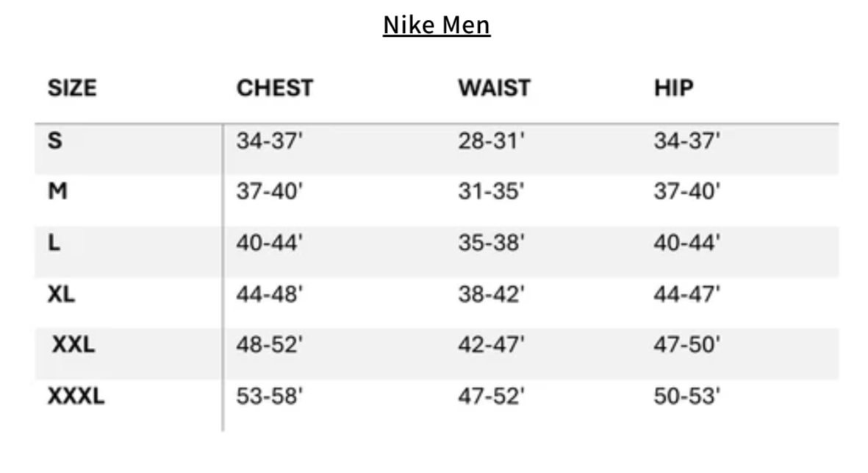Select the CHEST column header
This screenshot has width=868, height=473.
[274, 88]
